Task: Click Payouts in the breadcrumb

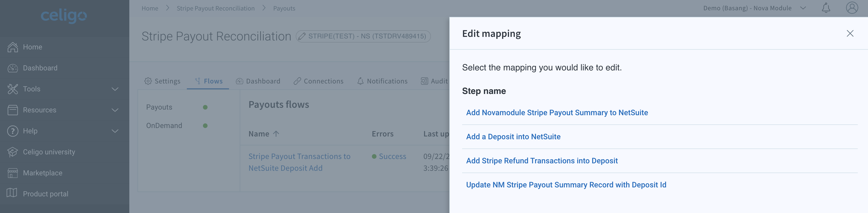Action: click(x=284, y=8)
